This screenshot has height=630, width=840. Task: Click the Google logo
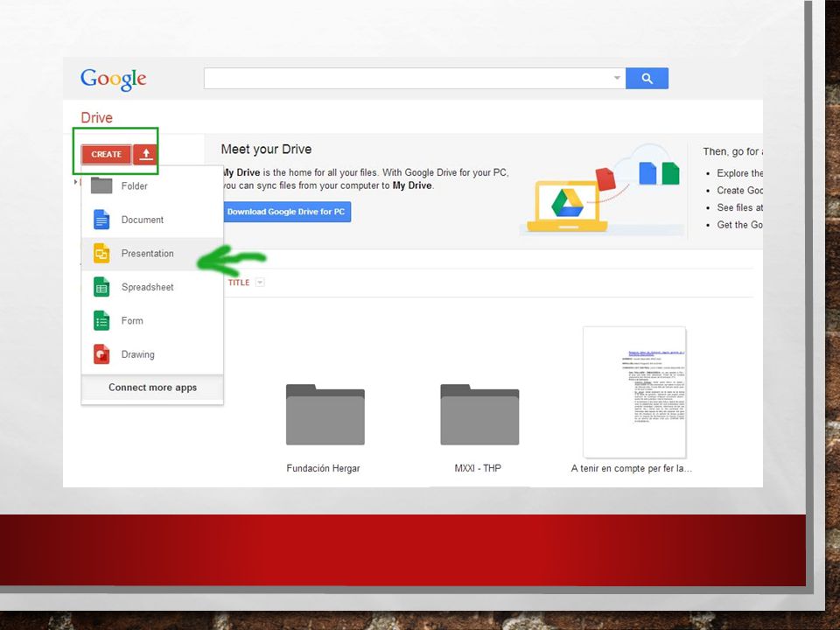(x=113, y=80)
